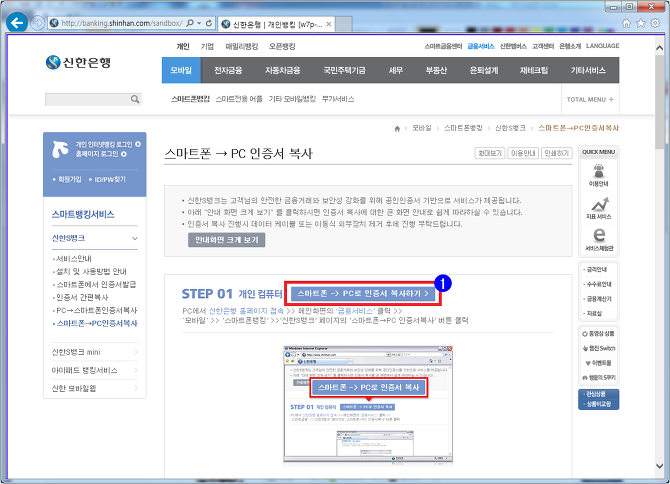The image size is (670, 484).
Task: Click the 회원가입 link
Action: coord(70,179)
